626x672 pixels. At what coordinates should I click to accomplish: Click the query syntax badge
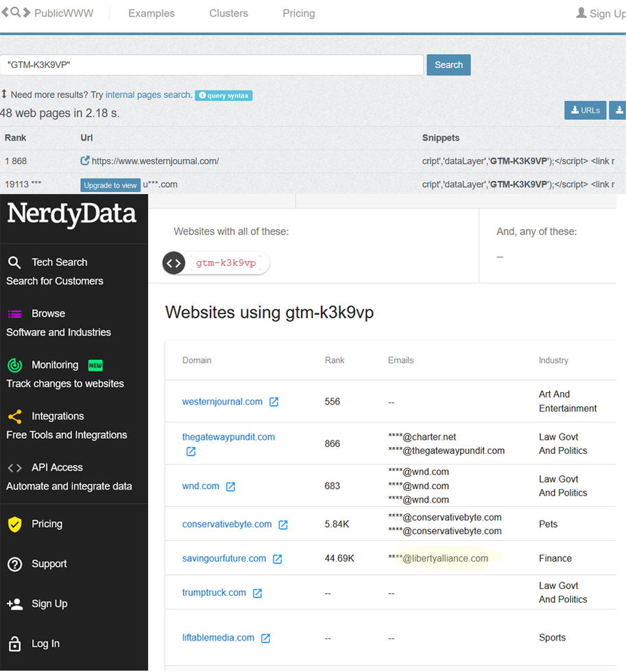224,96
